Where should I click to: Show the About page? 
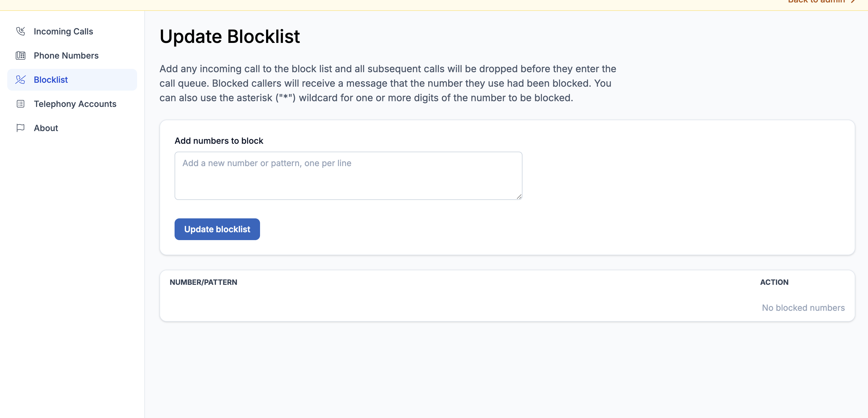[x=46, y=128]
